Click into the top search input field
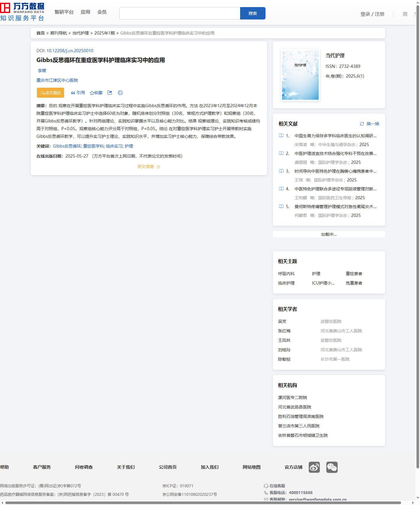Image resolution: width=420 pixels, height=505 pixels. [180, 13]
